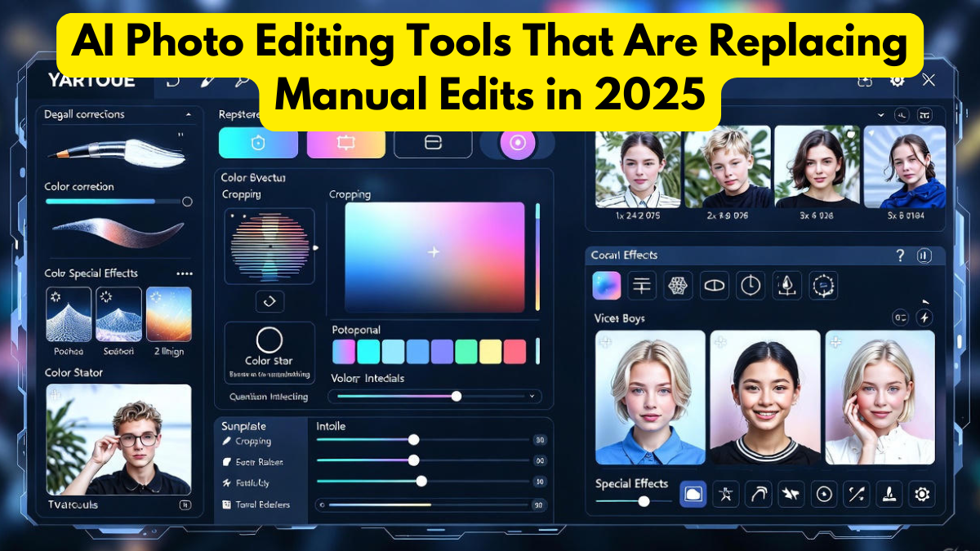Click the rotate icon below the Cropping preview
The height and width of the screenshot is (551, 980).
coord(269,301)
